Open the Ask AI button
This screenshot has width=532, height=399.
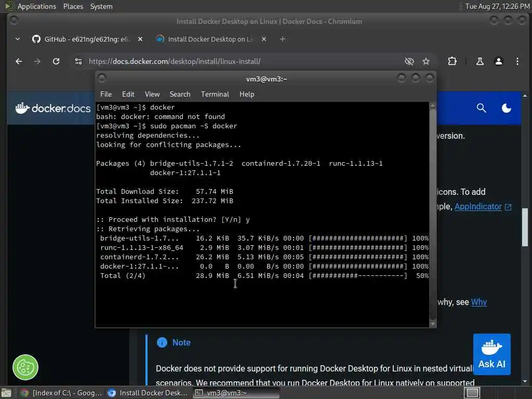coord(491,354)
